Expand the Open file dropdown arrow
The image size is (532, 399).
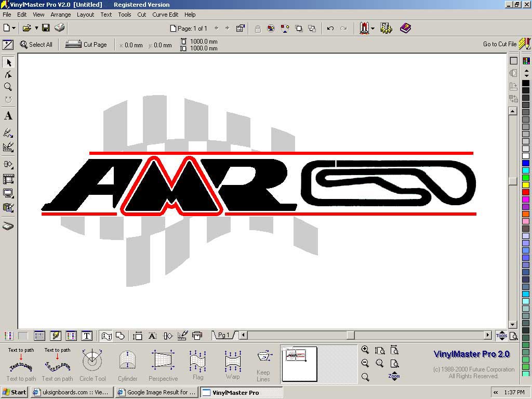pyautogui.click(x=36, y=28)
